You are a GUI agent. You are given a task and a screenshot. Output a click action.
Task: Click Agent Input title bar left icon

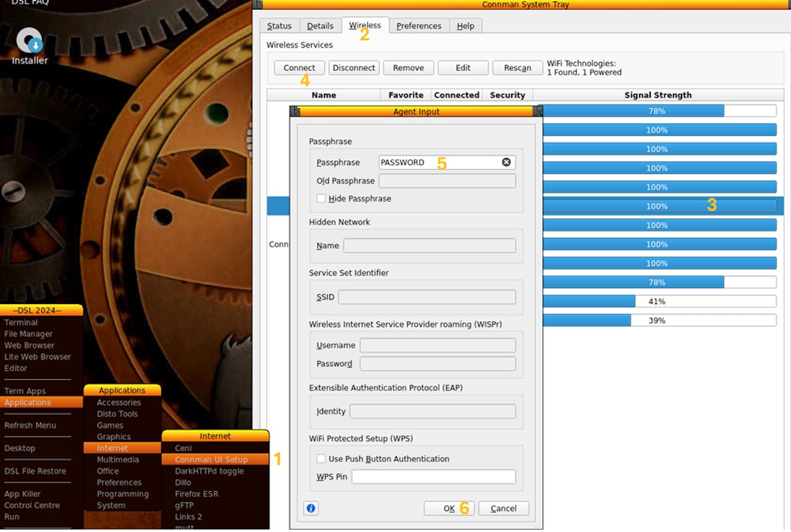295,112
